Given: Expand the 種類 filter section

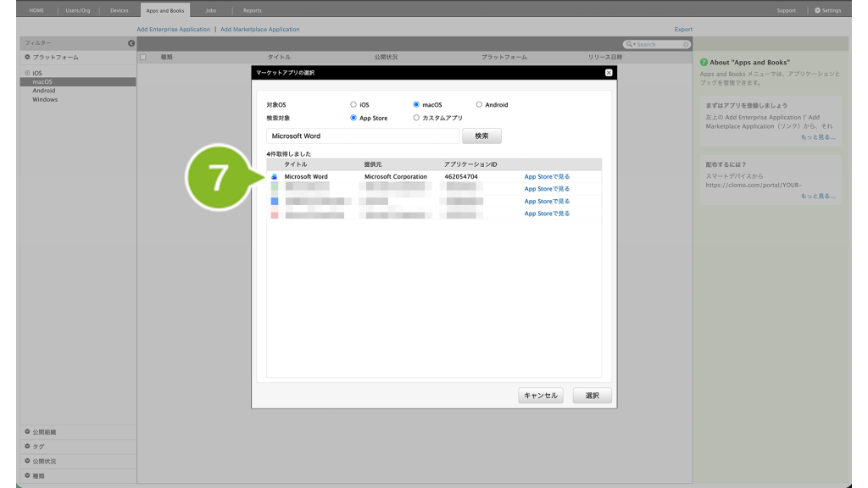Looking at the screenshot, I should (x=27, y=475).
